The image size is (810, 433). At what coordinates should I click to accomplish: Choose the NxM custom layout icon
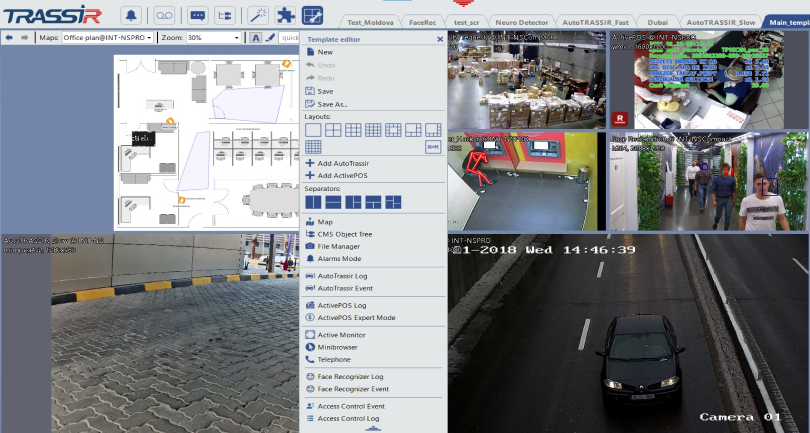[x=433, y=146]
